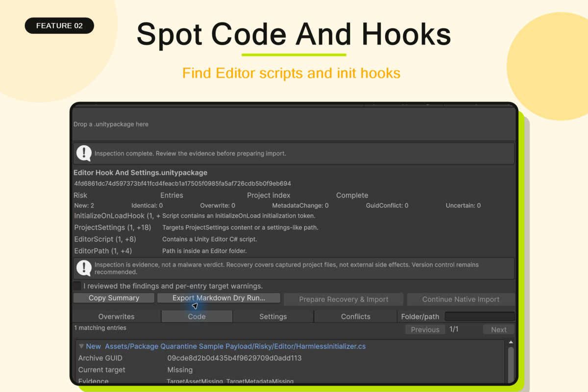Viewport: 588px width, 392px height.
Task: Open the Conflicts tab
Action: (x=356, y=317)
